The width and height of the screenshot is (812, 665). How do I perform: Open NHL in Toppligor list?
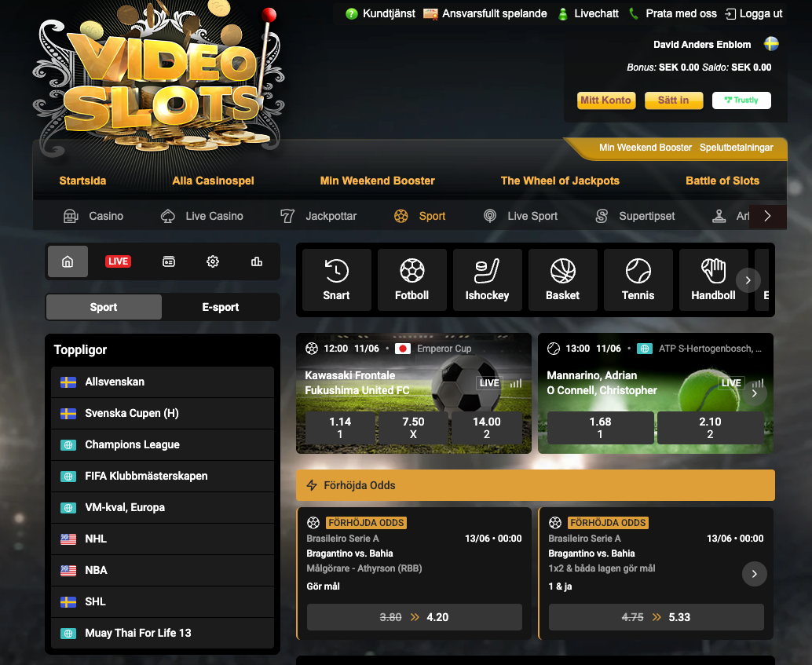click(163, 539)
